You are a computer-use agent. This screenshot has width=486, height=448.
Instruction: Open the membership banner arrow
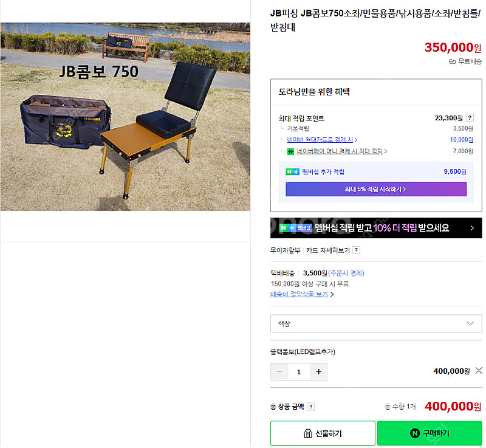tap(472, 228)
